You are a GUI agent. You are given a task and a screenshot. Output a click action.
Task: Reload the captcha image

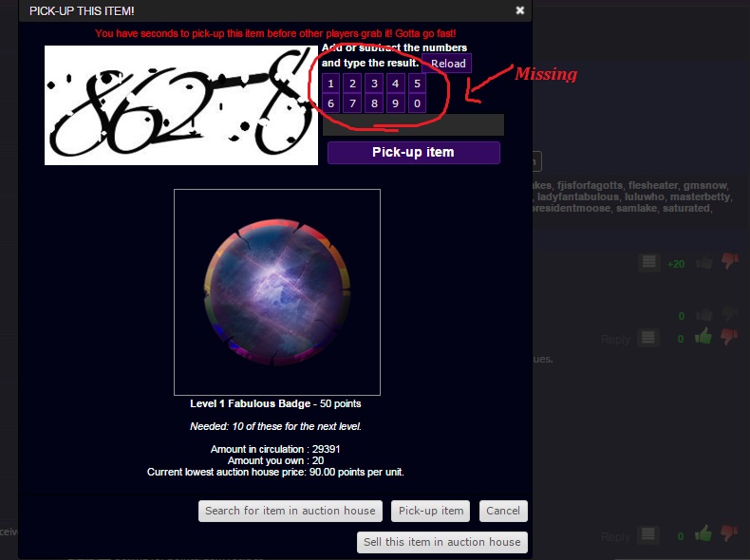[447, 64]
